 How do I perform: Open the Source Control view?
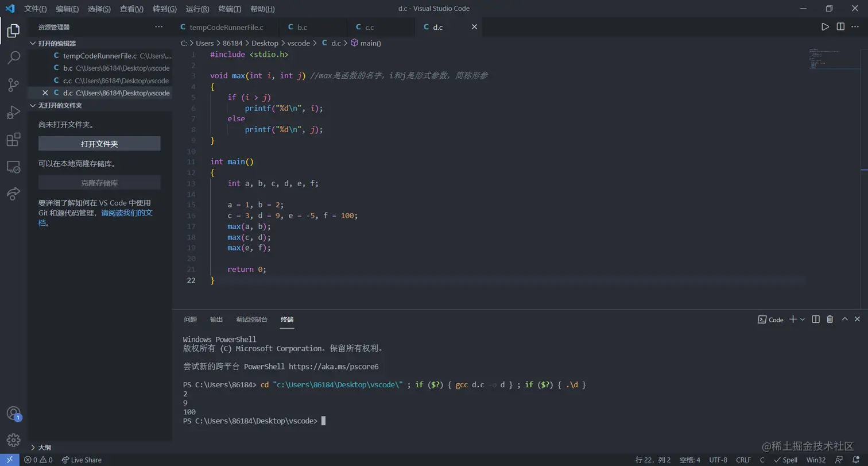pyautogui.click(x=13, y=85)
